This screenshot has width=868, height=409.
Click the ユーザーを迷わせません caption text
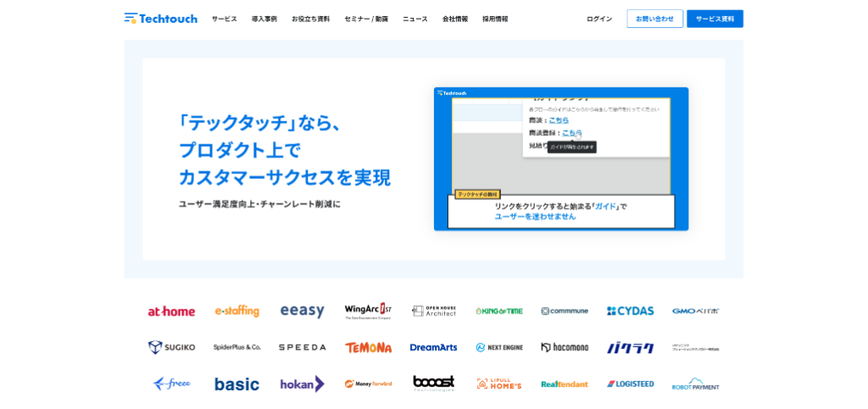pyautogui.click(x=536, y=216)
